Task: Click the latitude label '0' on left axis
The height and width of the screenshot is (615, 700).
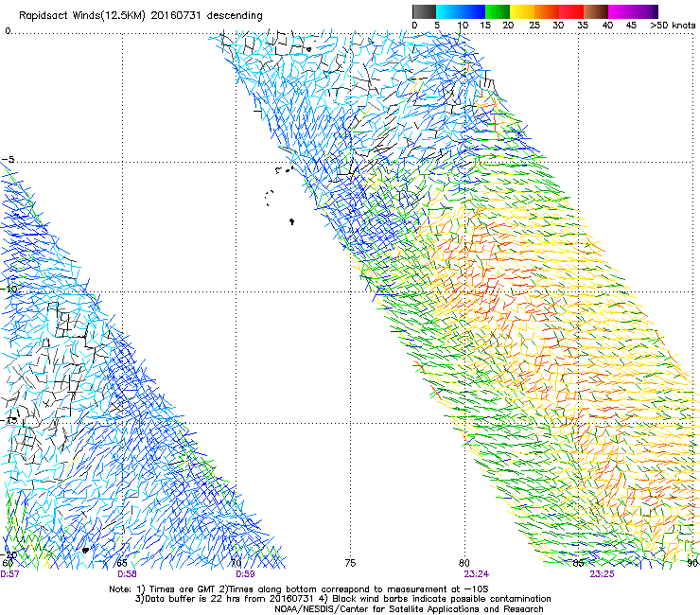Action: pos(8,31)
